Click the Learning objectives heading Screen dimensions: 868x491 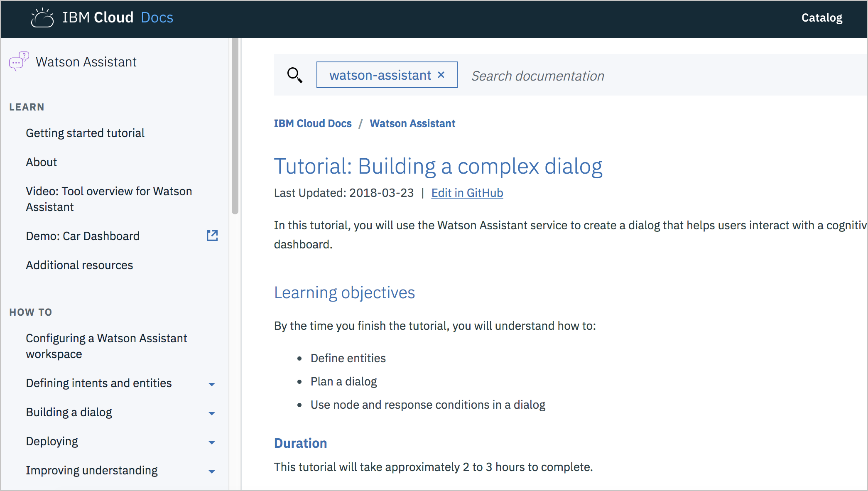pyautogui.click(x=344, y=292)
